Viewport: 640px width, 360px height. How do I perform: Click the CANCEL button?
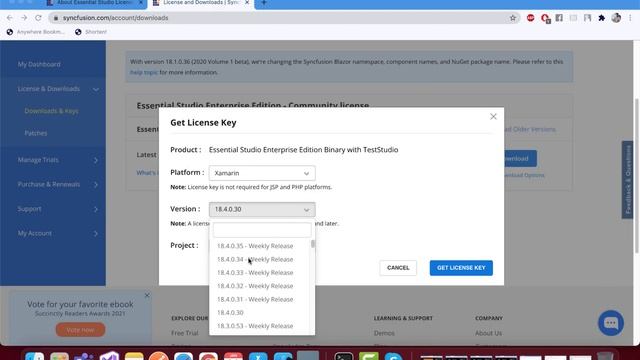(x=398, y=268)
